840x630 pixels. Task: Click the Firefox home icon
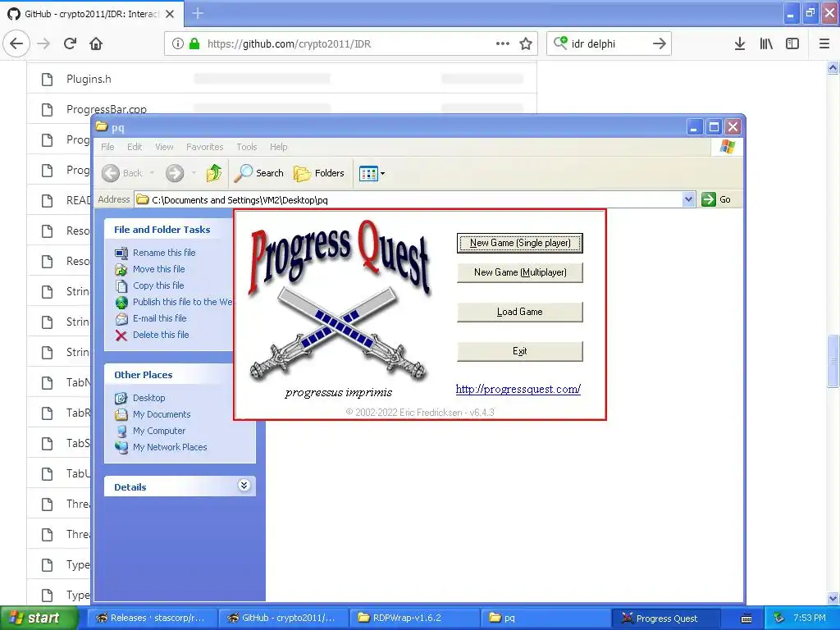pyautogui.click(x=96, y=43)
